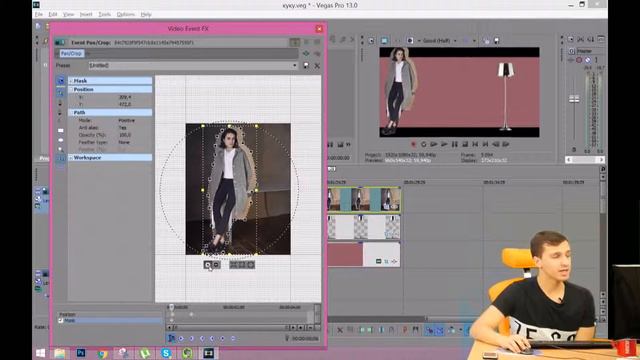Screen dimensions: 640x360
Task: Delete the current Pan/Crop preset
Action: pyautogui.click(x=317, y=65)
